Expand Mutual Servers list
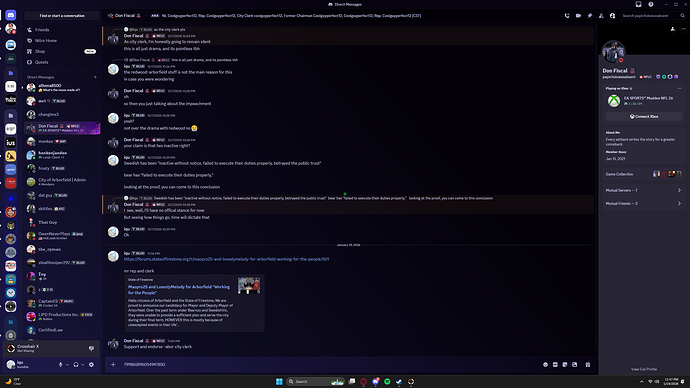This screenshot has height=388, width=690. pos(643,190)
